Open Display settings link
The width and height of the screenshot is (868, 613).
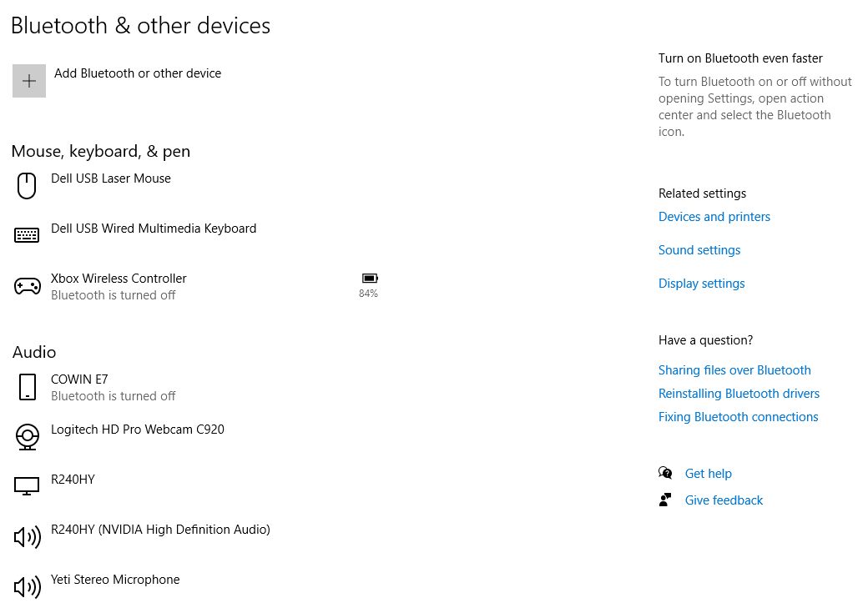701,284
